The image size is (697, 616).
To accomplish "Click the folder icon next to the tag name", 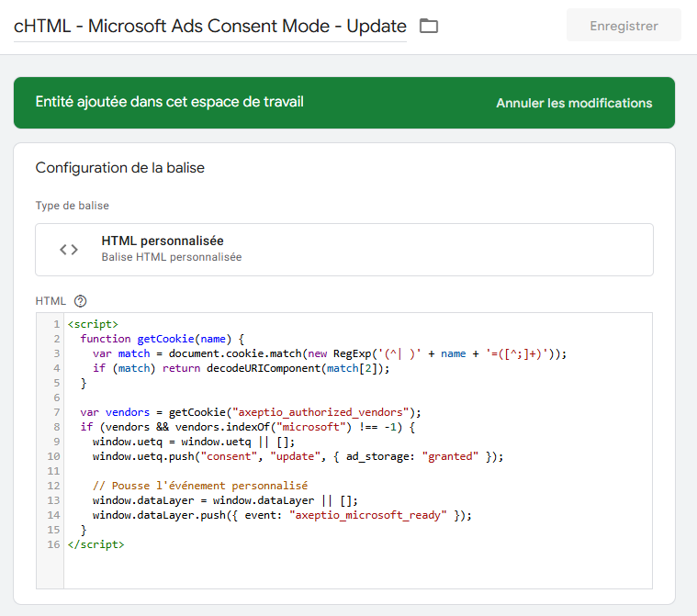I will [429, 26].
